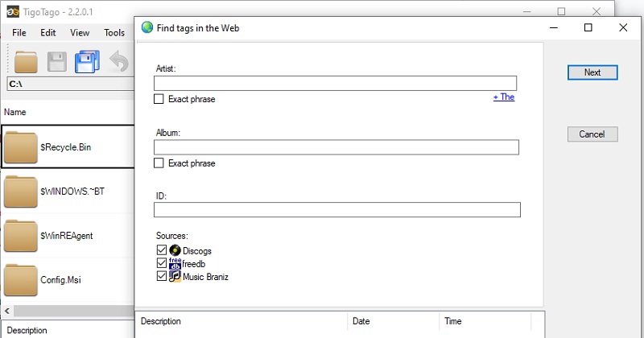Click the Date column header
Image resolution: width=644 pixels, height=338 pixels.
pyautogui.click(x=360, y=321)
